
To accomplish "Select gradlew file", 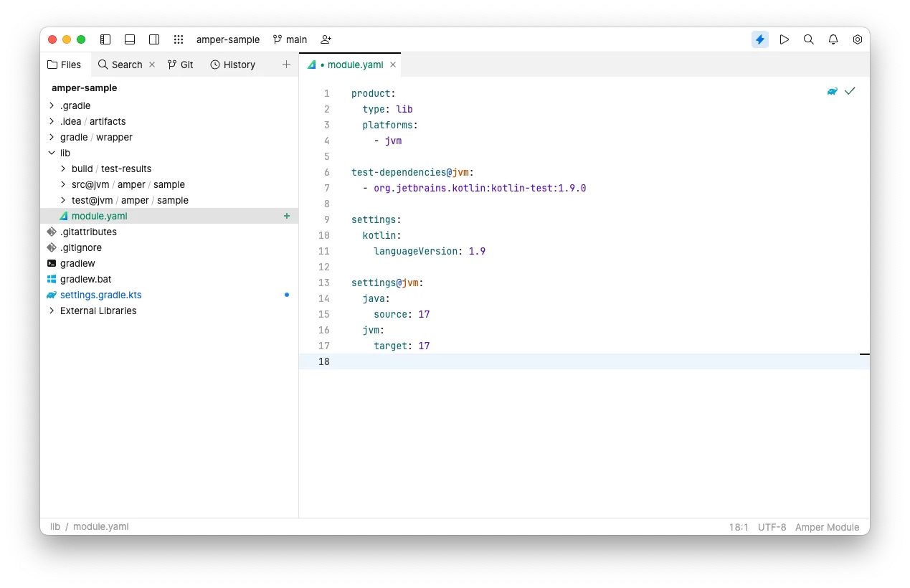I will 169,263.
